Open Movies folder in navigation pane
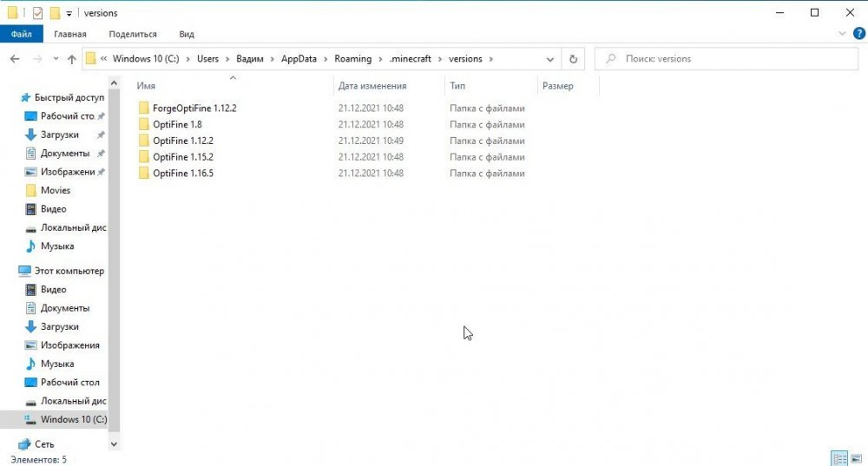The image size is (868, 466). click(x=56, y=190)
